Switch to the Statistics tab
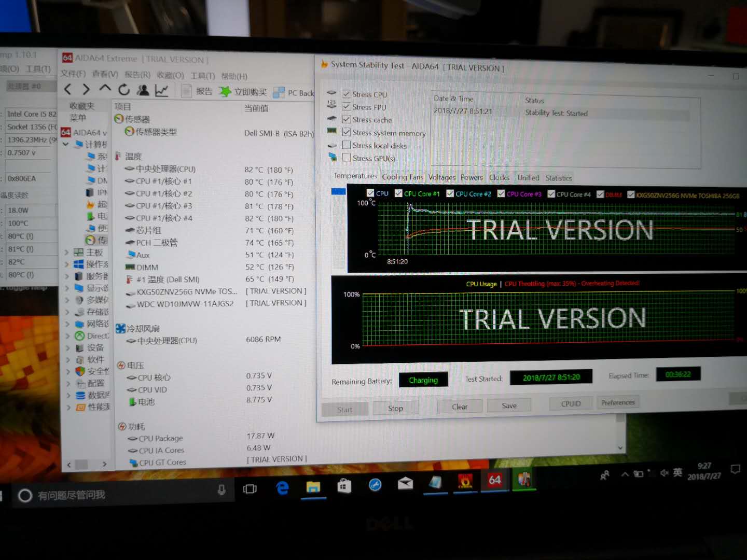Image resolution: width=747 pixels, height=560 pixels. [559, 178]
